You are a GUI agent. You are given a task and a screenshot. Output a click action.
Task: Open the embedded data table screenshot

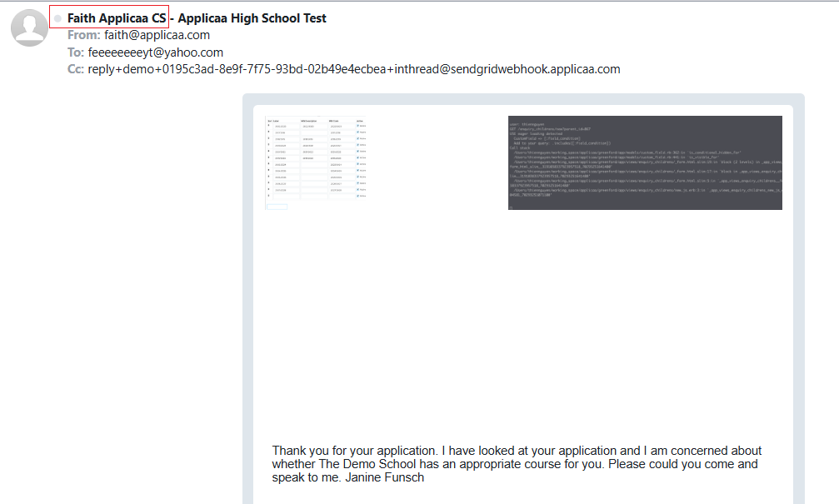coord(317,162)
